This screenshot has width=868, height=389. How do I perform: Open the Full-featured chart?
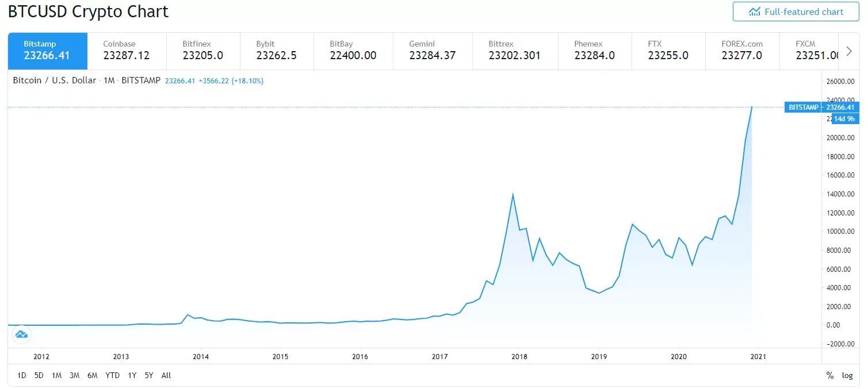click(796, 11)
